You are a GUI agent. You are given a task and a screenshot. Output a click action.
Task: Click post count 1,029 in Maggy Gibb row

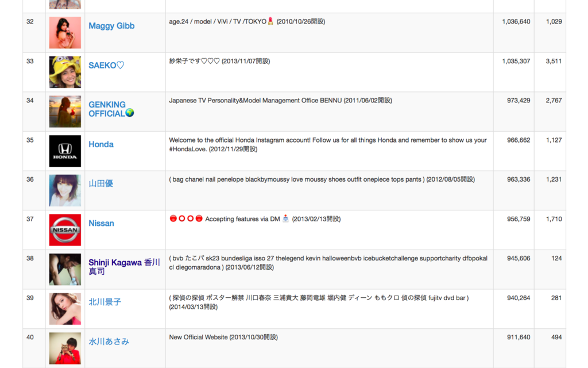point(554,22)
